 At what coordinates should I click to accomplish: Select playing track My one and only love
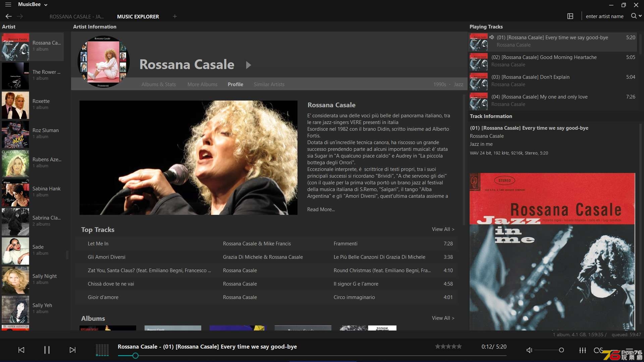[553, 101]
